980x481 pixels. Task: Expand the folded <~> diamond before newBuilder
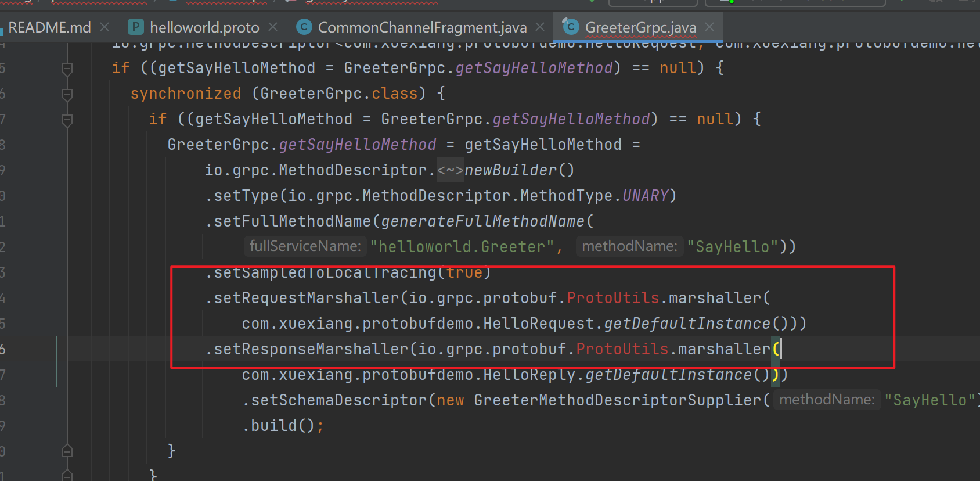click(x=451, y=170)
